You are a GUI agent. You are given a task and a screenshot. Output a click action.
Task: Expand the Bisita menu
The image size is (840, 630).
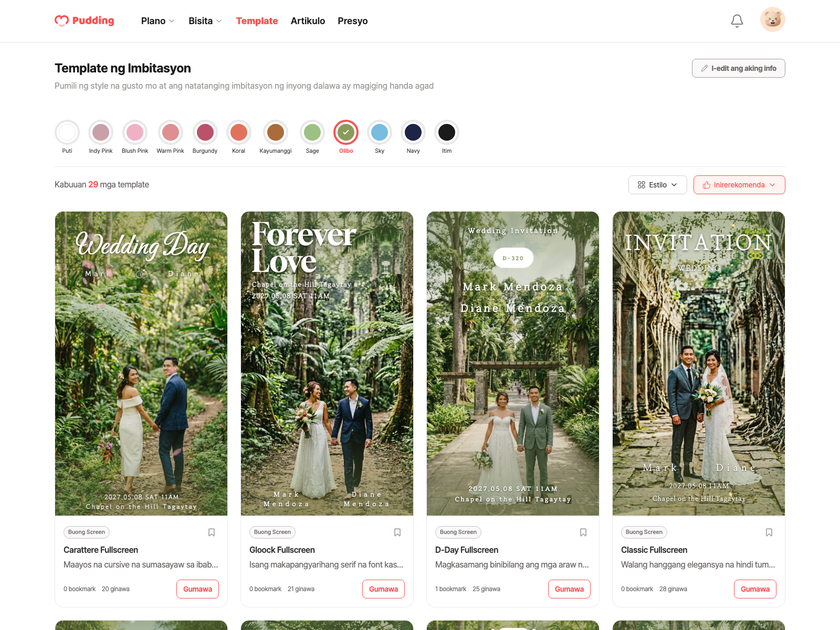(x=205, y=21)
